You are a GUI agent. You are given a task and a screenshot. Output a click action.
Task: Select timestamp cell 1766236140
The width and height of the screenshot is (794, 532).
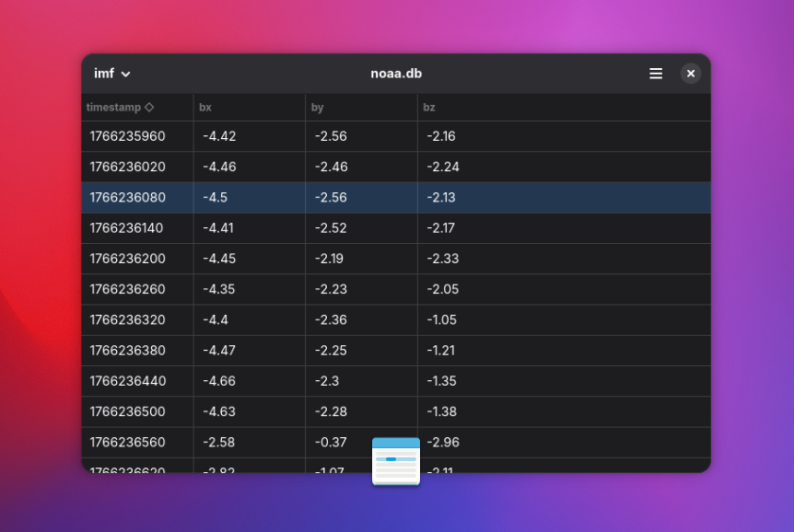click(x=128, y=227)
